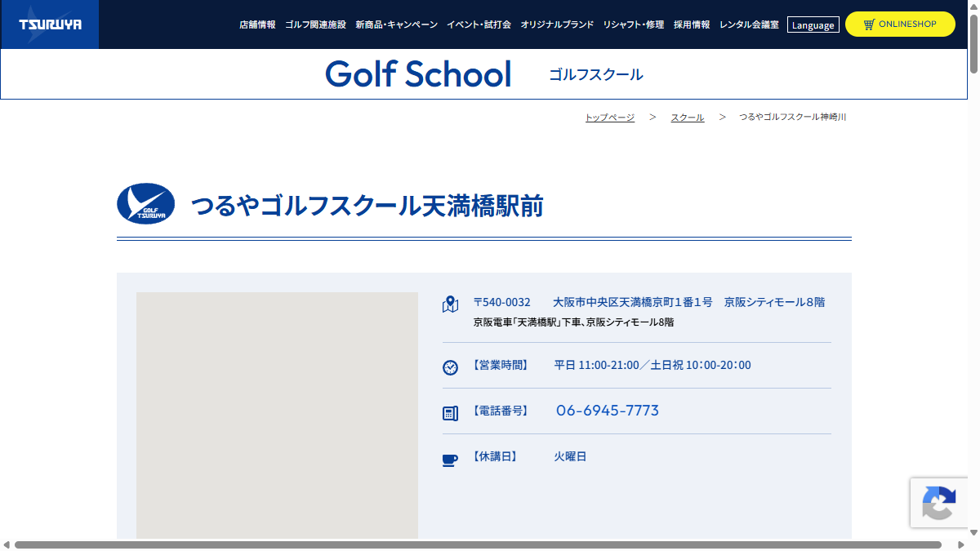Click the clock icon for business hours
This screenshot has height=551, width=980.
[x=450, y=367]
